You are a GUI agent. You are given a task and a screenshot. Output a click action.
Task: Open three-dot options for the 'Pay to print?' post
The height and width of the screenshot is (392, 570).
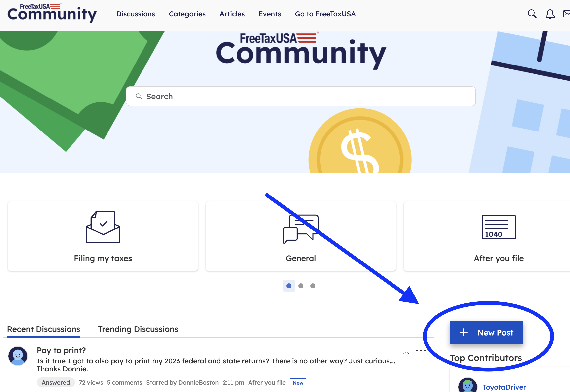[421, 350]
